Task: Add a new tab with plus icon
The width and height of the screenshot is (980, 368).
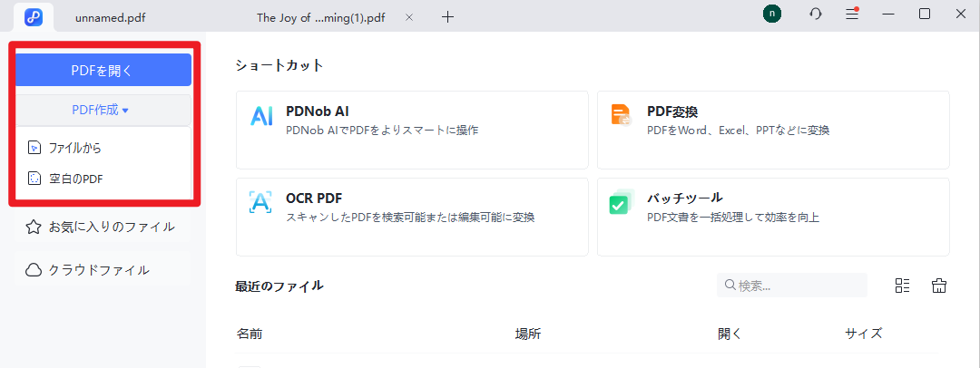Action: [x=447, y=17]
